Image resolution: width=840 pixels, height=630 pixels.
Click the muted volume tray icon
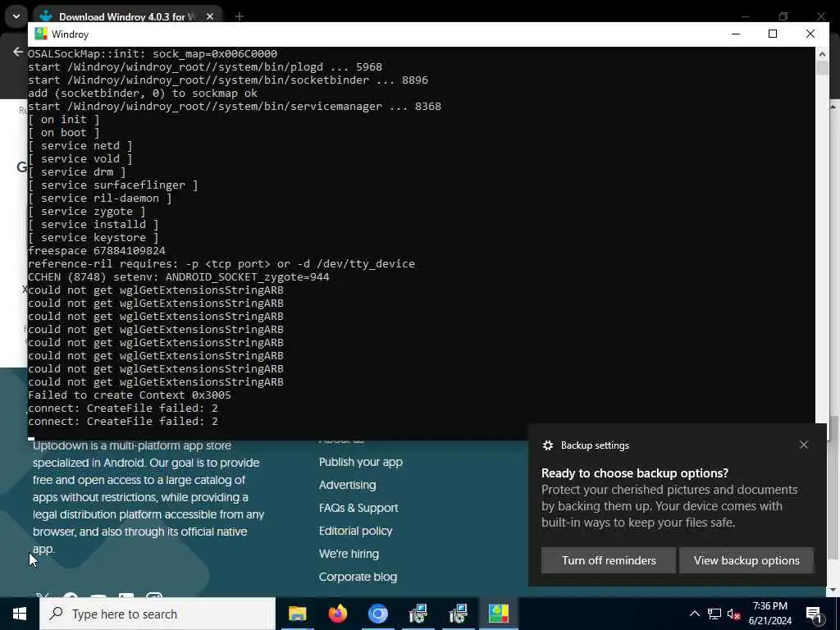[733, 614]
